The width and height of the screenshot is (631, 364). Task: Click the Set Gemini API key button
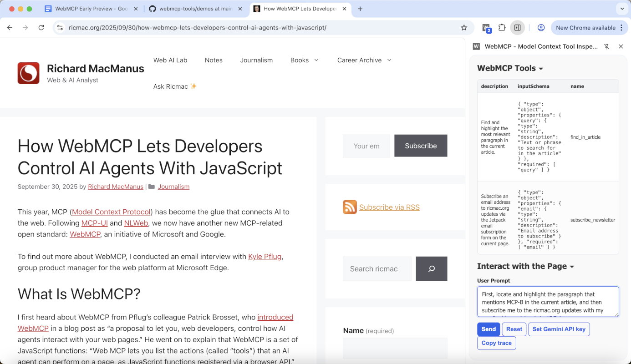click(559, 329)
